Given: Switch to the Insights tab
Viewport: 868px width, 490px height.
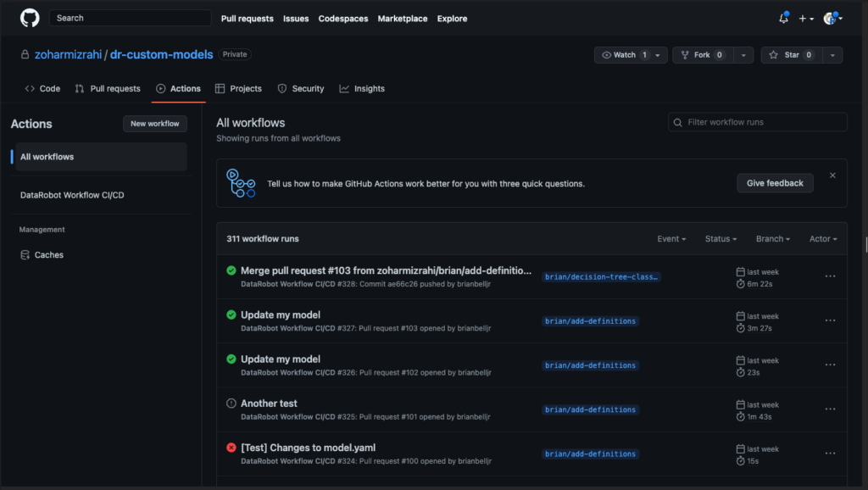Looking at the screenshot, I should tap(362, 88).
